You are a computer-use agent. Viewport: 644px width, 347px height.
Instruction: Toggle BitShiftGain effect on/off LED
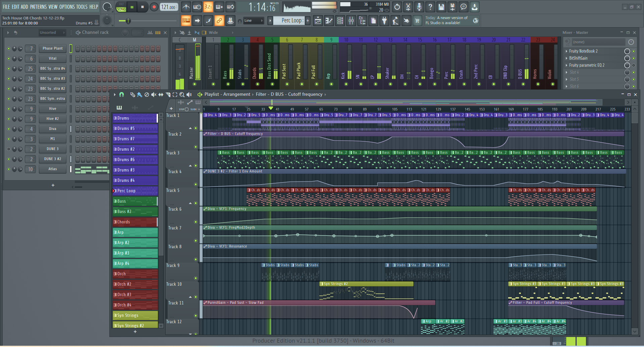click(634, 58)
